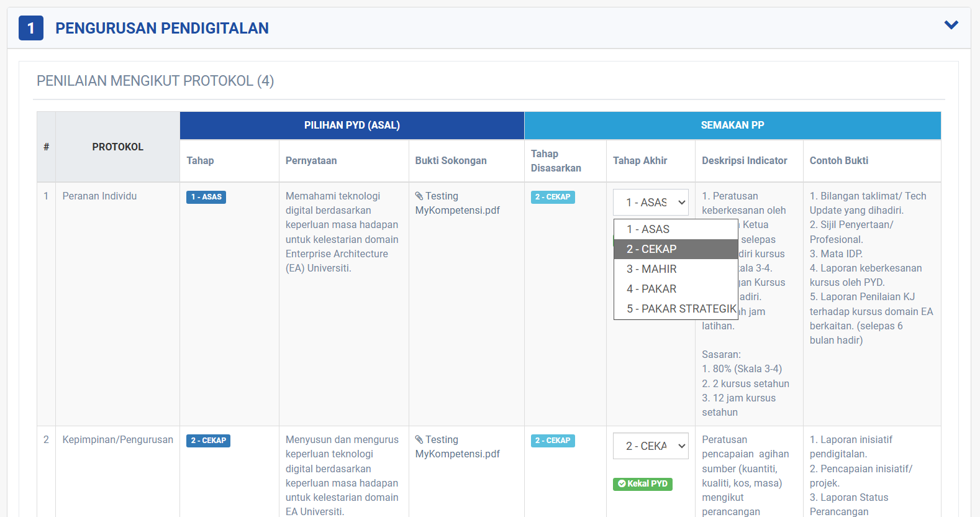Click the number 1 section badge
The height and width of the screenshot is (517, 980).
coord(31,28)
